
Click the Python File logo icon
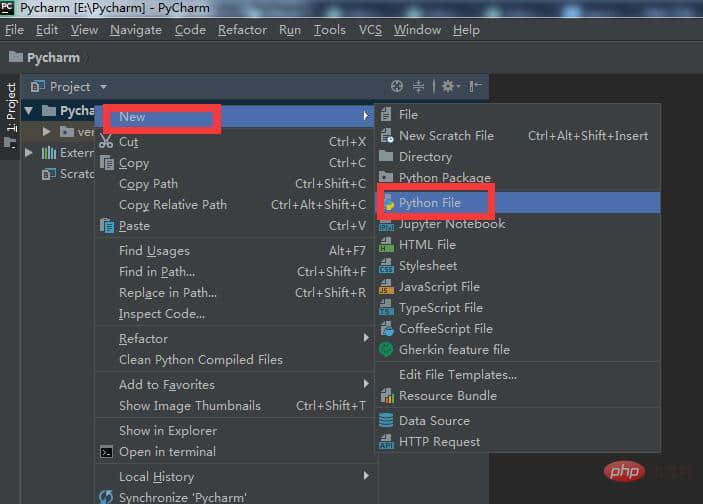point(389,203)
